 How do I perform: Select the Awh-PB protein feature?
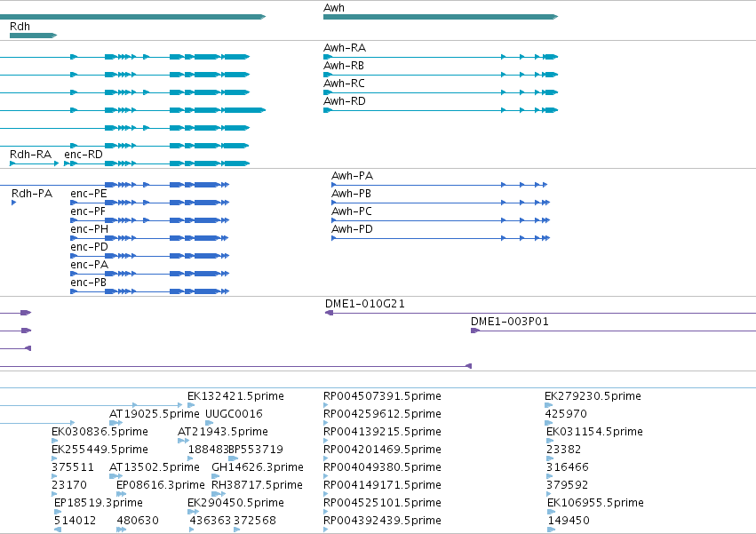click(441, 203)
